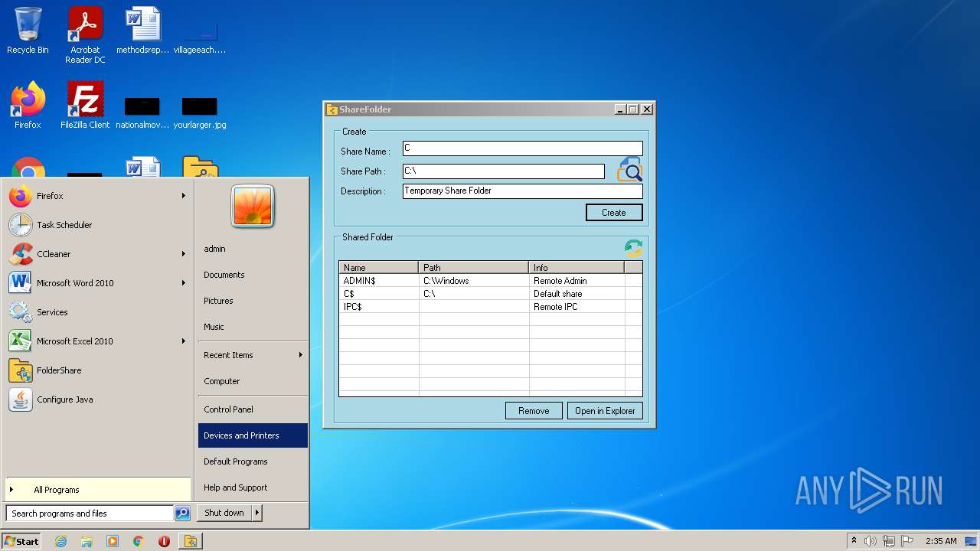Show hidden tray icons arrow
The height and width of the screenshot is (551, 980).
[x=854, y=541]
